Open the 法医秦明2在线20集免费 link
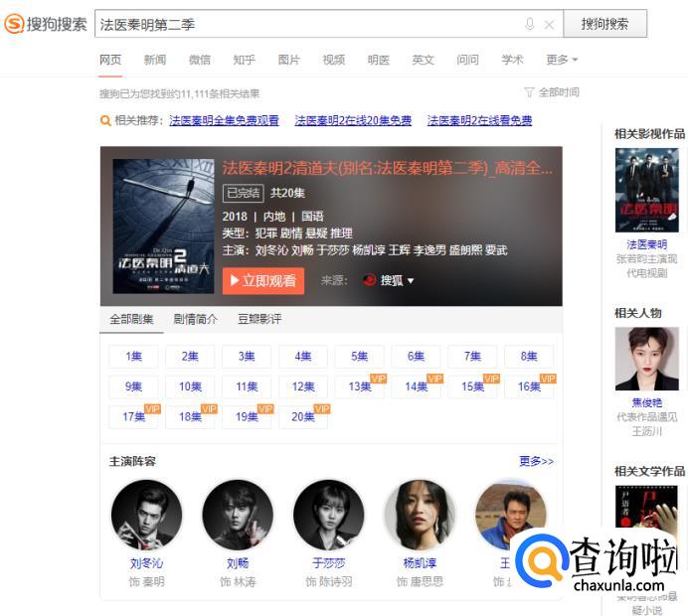Viewport: 688px width, 616px height. [353, 120]
